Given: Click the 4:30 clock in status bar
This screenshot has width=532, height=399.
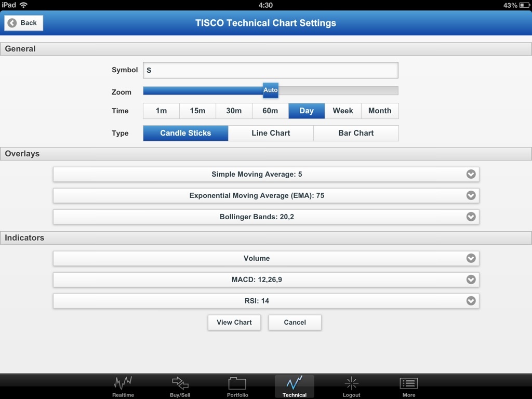Looking at the screenshot, I should 265,5.
